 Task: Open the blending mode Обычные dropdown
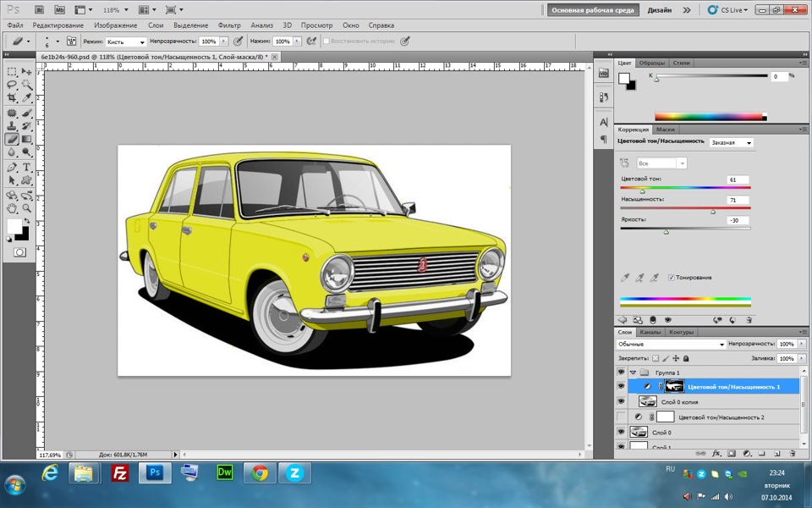point(671,345)
